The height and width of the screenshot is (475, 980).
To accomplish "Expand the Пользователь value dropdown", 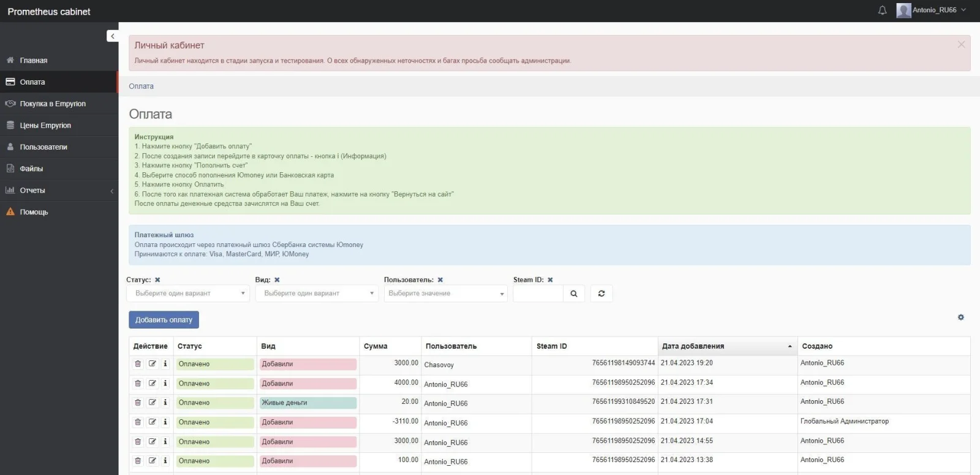I will (445, 294).
